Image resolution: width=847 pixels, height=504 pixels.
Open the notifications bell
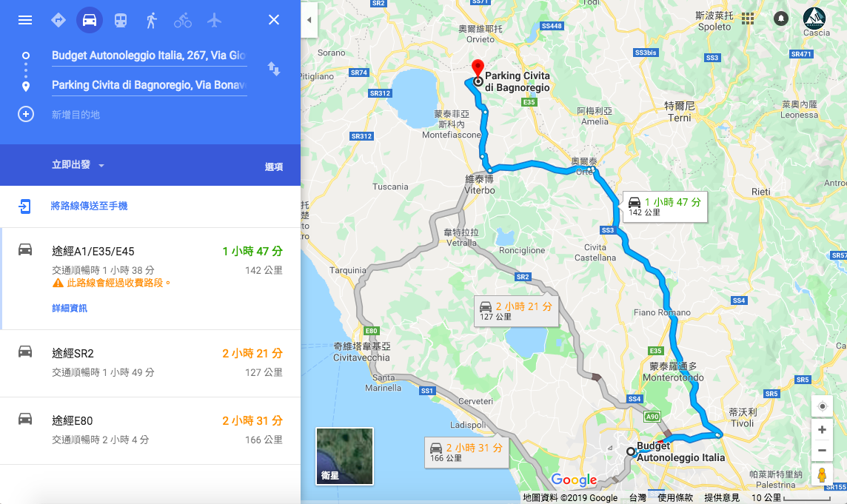click(x=780, y=19)
